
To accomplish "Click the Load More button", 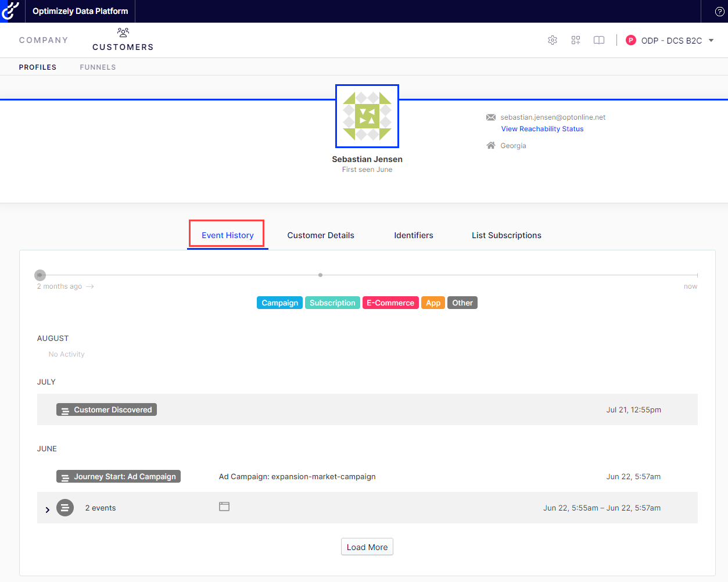I will 367,547.
